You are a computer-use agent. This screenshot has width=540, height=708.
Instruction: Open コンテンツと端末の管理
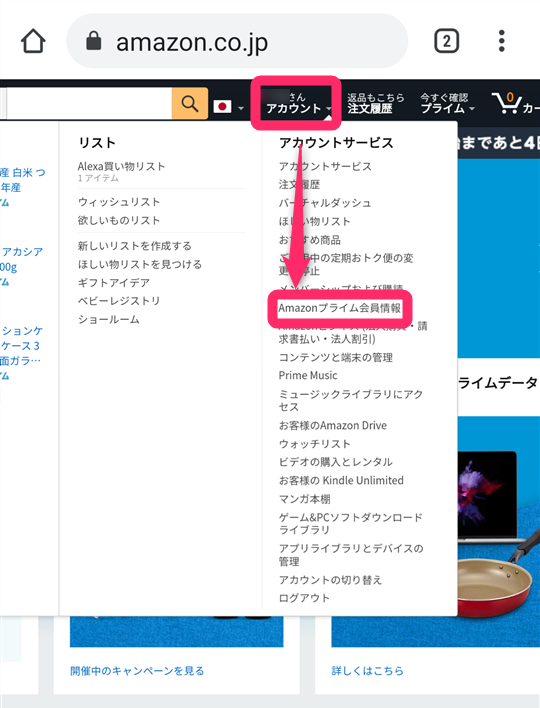point(335,357)
